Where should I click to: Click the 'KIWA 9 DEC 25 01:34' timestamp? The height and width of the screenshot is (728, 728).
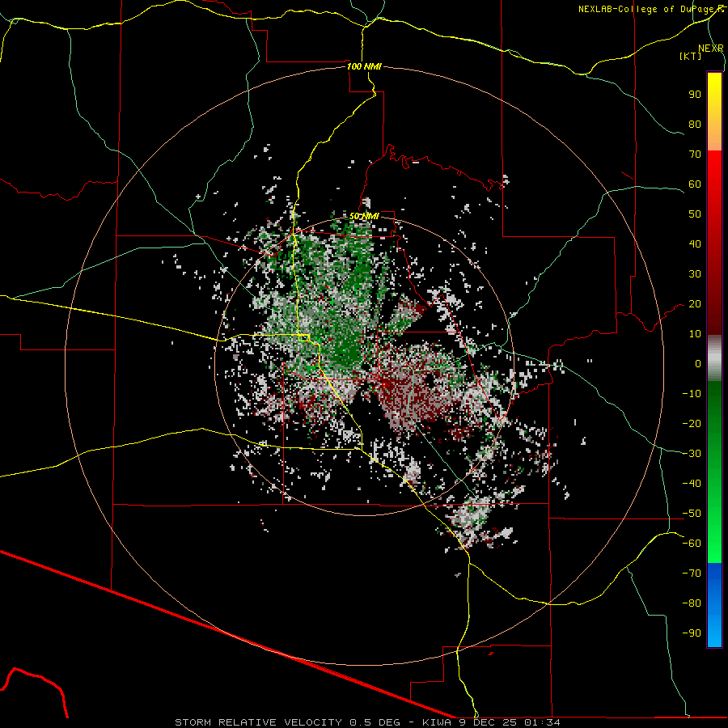(491, 722)
